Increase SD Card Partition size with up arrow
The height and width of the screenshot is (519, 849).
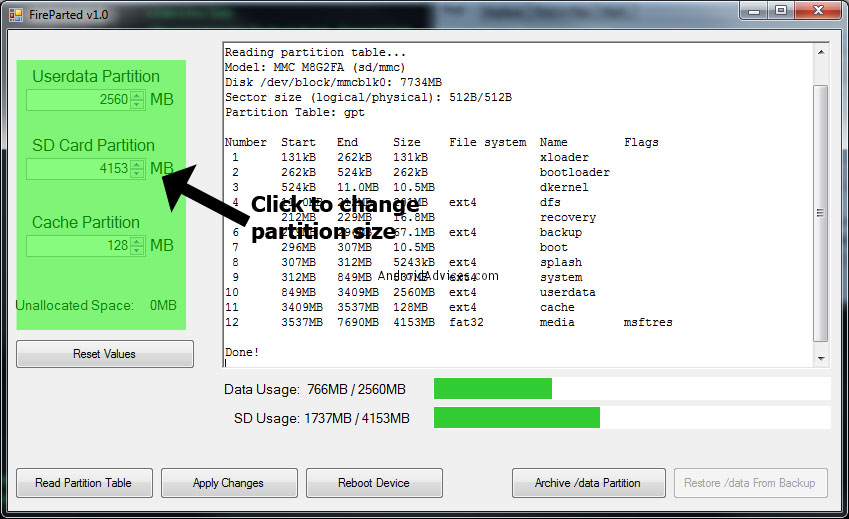138,165
